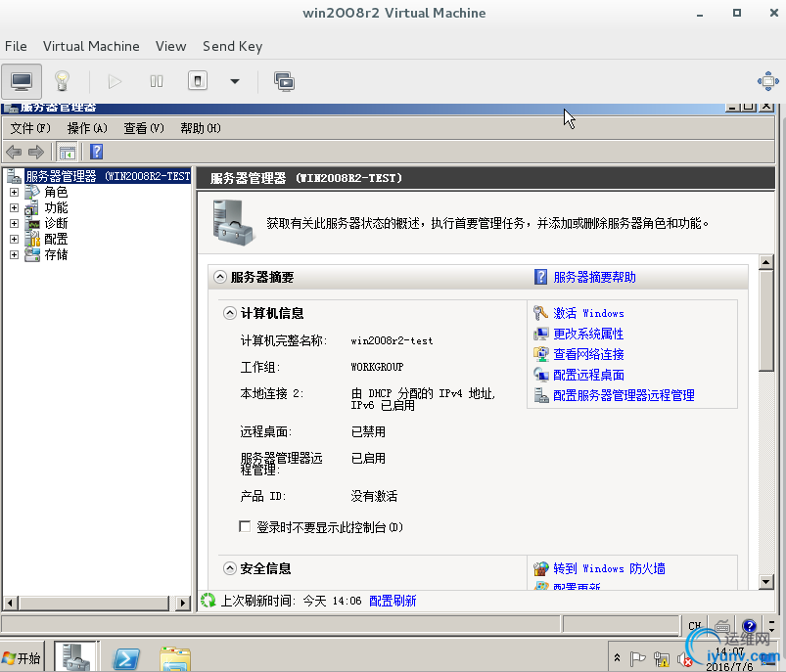Open PowerShell from taskbar
Viewport: 786px width, 672px height.
(126, 658)
